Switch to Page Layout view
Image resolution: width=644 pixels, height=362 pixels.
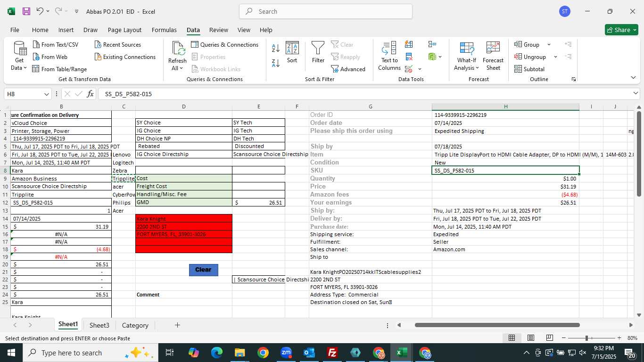pos(531,338)
